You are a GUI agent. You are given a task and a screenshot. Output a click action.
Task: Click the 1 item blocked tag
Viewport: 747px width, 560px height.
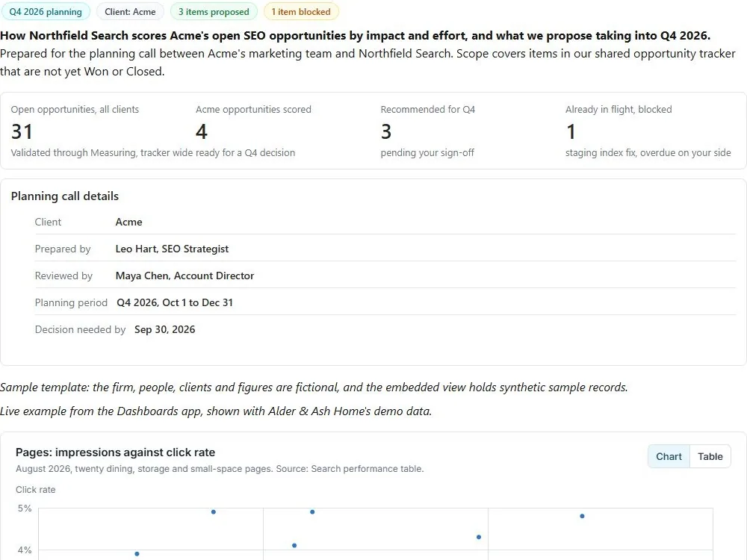[300, 12]
